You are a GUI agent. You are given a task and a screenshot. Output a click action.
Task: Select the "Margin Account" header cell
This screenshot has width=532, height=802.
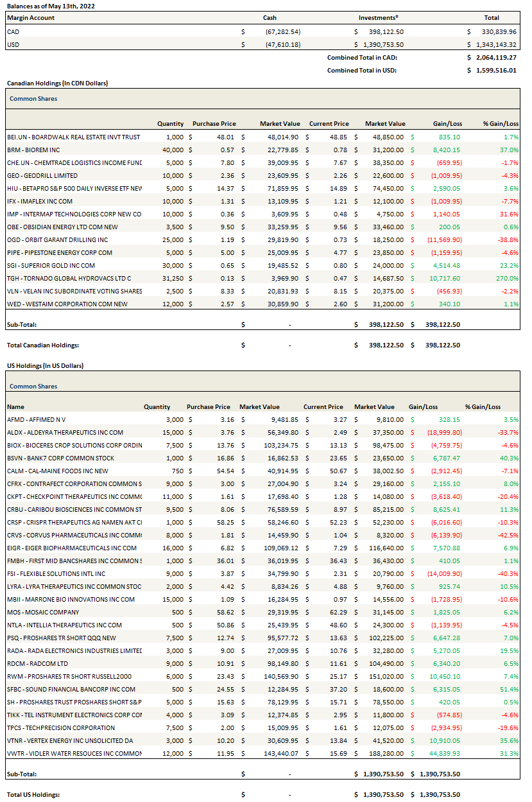click(31, 18)
